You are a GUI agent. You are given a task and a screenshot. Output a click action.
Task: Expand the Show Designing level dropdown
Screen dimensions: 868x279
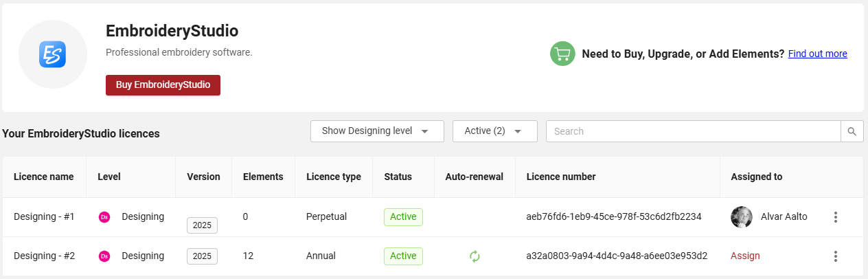coord(377,131)
